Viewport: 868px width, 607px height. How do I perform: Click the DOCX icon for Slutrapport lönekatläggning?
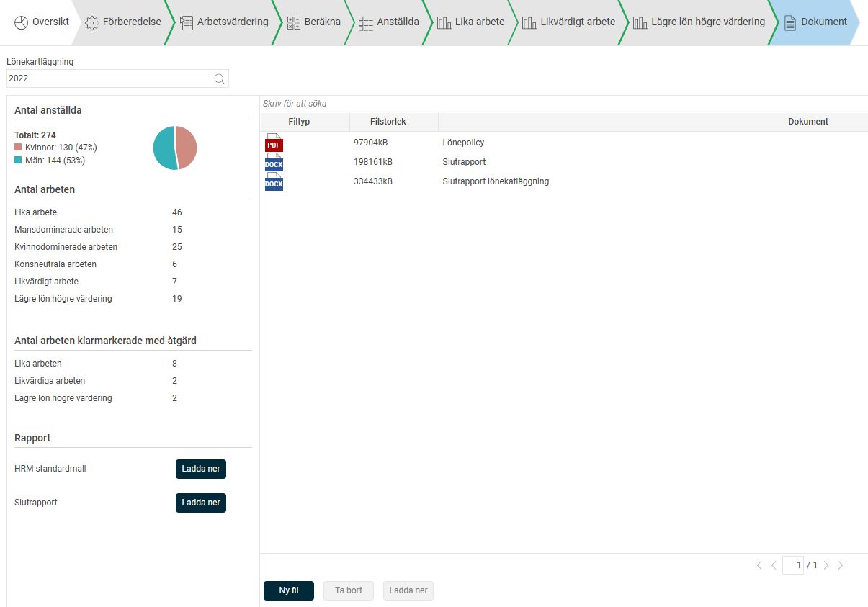pos(274,181)
